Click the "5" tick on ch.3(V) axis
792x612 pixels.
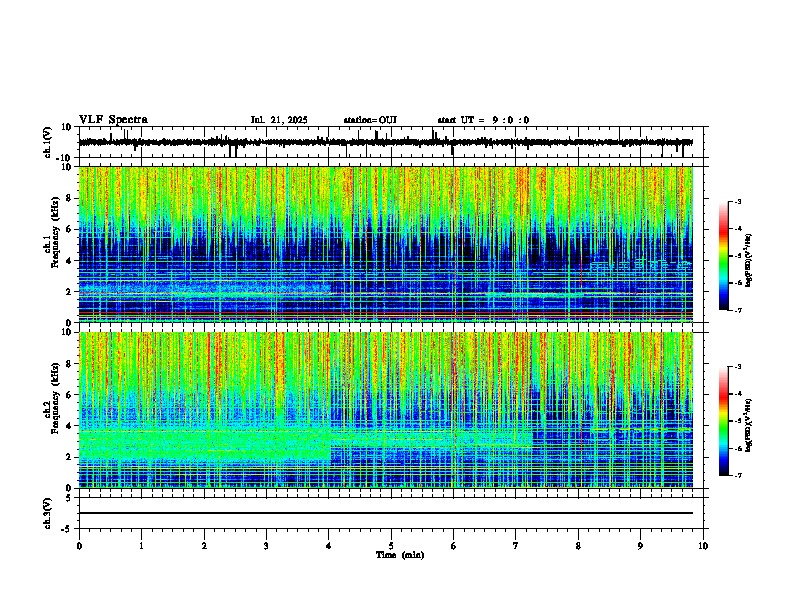tap(69, 498)
